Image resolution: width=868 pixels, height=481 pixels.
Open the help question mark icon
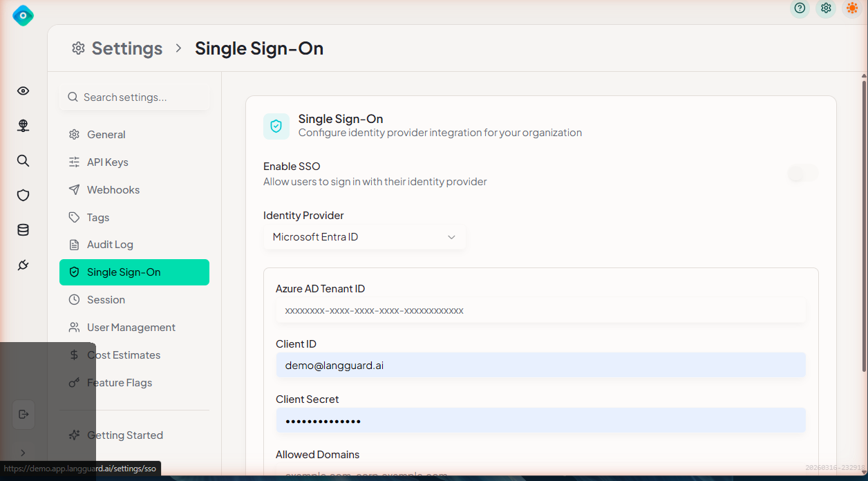pyautogui.click(x=800, y=8)
